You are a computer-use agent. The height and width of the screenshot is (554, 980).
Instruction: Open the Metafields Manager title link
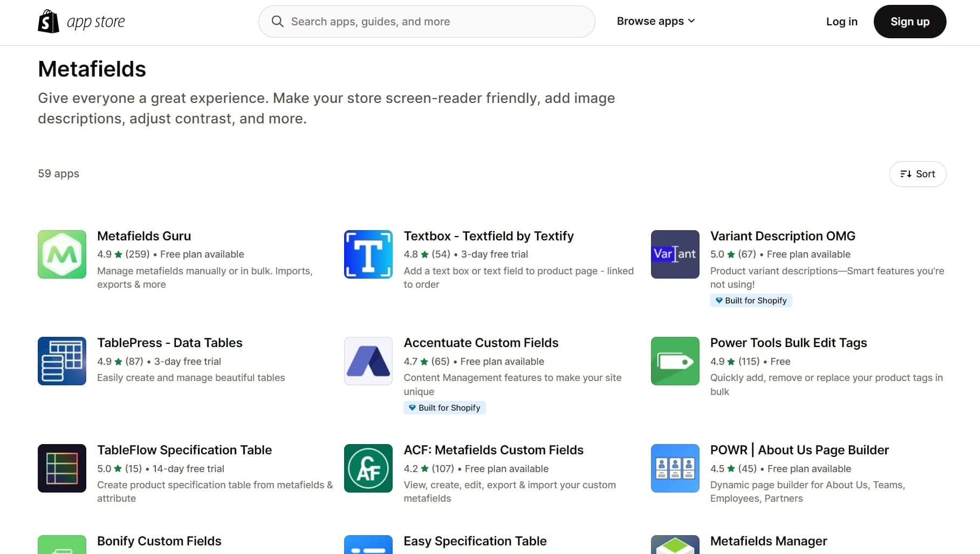(769, 541)
